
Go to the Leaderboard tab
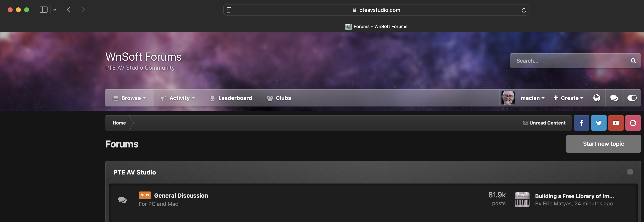coord(231,98)
